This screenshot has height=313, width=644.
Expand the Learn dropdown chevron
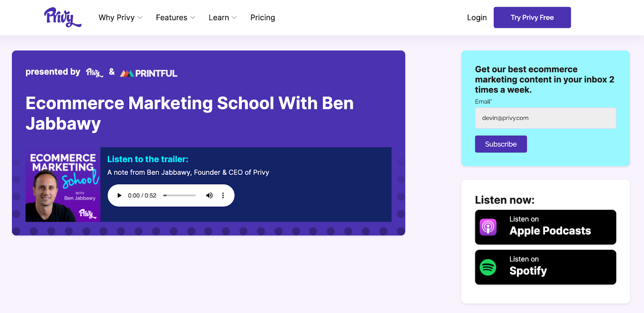click(x=234, y=18)
